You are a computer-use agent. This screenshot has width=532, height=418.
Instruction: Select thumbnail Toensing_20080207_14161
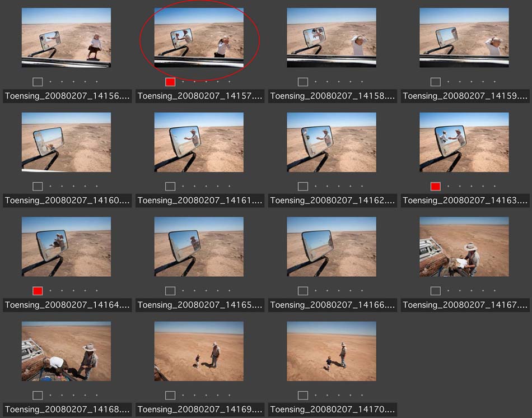tap(199, 142)
